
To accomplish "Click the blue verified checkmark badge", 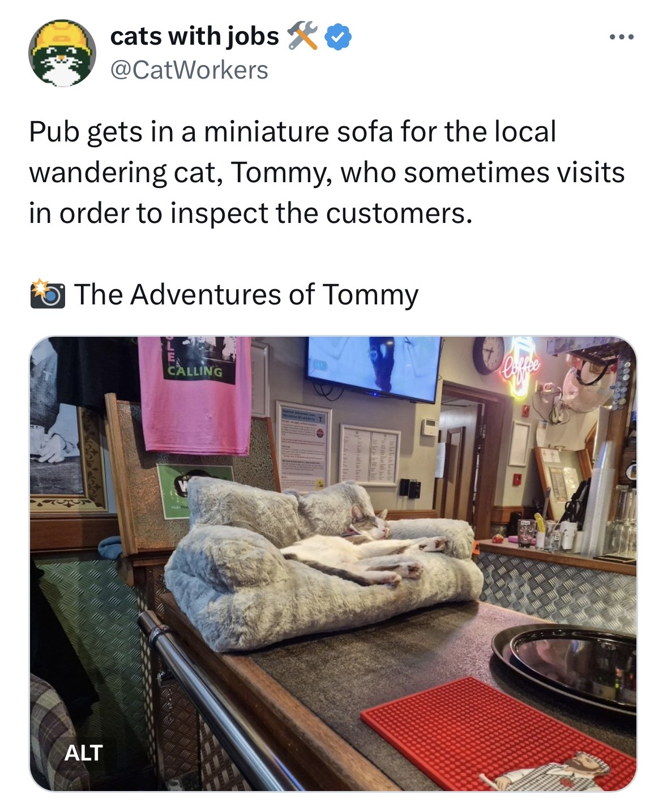I will coord(338,37).
